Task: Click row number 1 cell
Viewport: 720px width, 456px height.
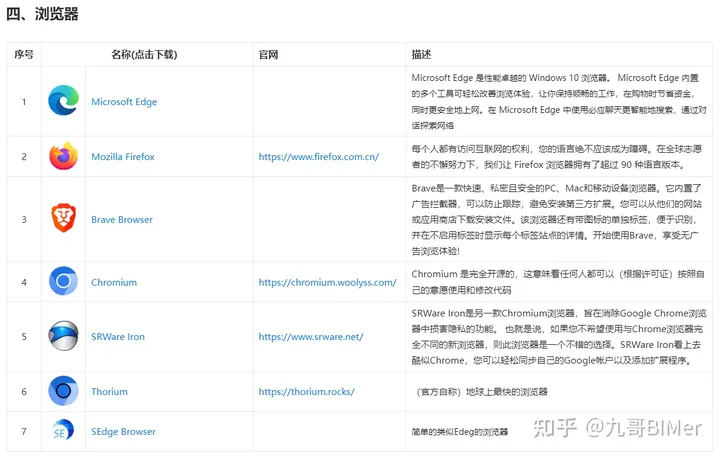Action: (24, 101)
